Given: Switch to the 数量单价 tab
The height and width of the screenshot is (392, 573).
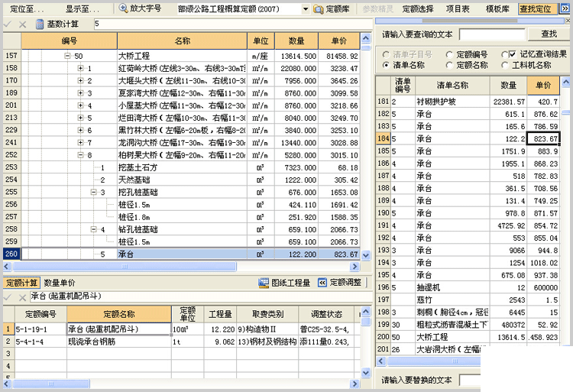Looking at the screenshot, I should pyautogui.click(x=59, y=283).
